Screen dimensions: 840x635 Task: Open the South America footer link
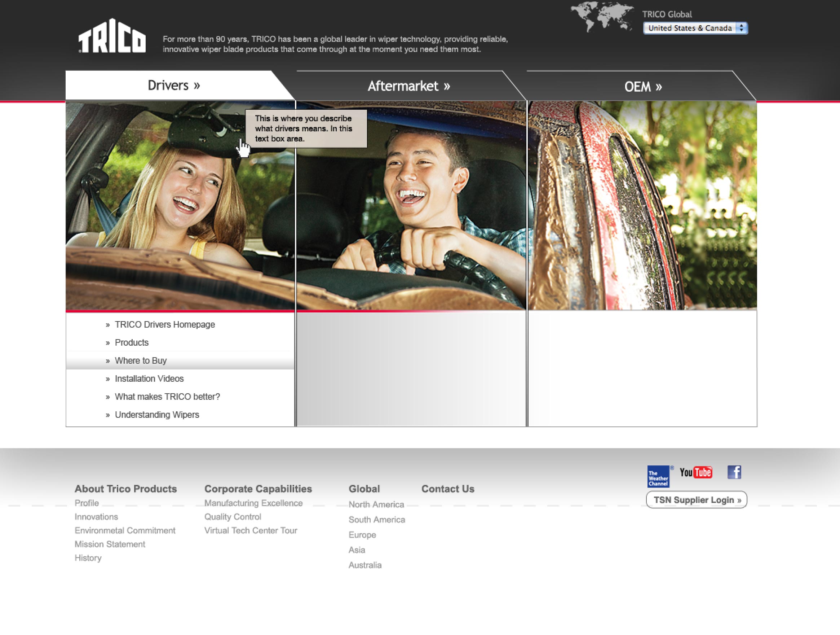pyautogui.click(x=377, y=520)
